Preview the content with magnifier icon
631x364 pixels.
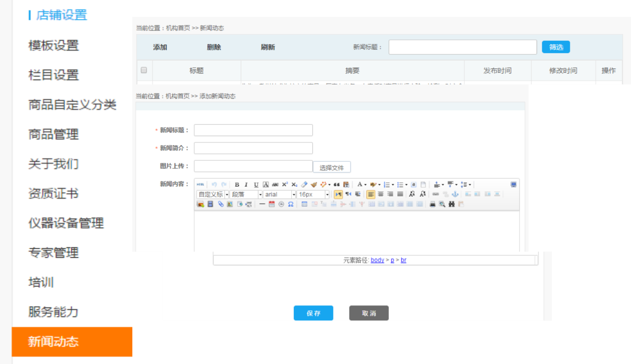(x=442, y=204)
